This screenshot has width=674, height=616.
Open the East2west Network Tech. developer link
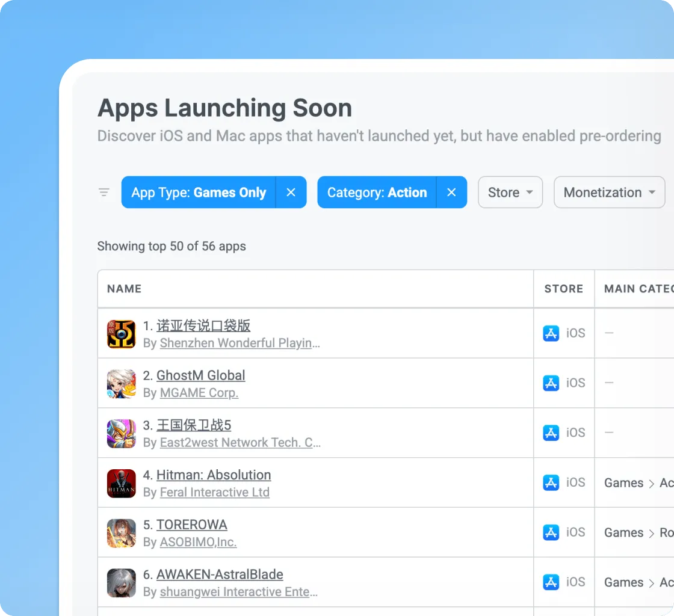click(x=240, y=443)
